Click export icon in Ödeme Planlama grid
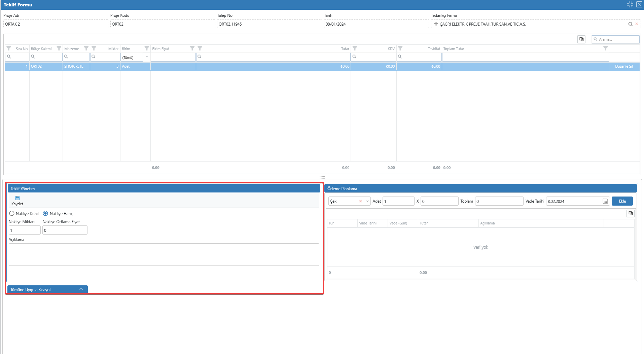This screenshot has width=644, height=354. (x=631, y=213)
